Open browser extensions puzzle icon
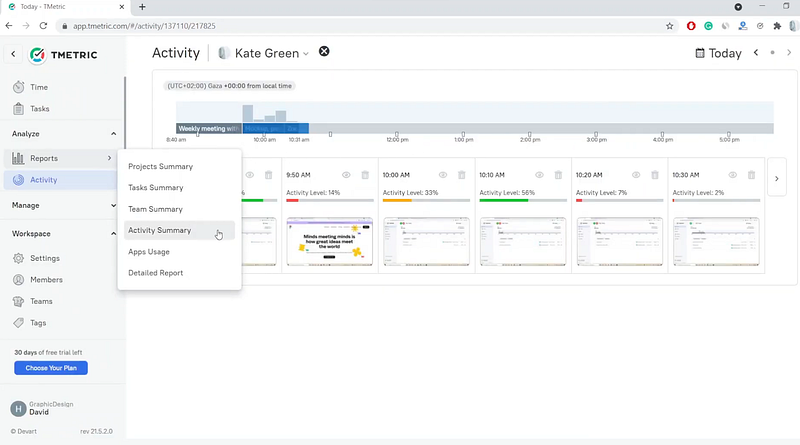Image resolution: width=800 pixels, height=445 pixels. click(777, 26)
